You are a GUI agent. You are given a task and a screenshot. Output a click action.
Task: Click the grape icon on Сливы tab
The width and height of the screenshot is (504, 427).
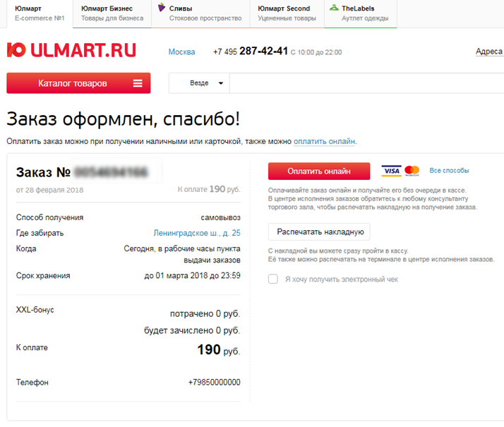click(162, 7)
